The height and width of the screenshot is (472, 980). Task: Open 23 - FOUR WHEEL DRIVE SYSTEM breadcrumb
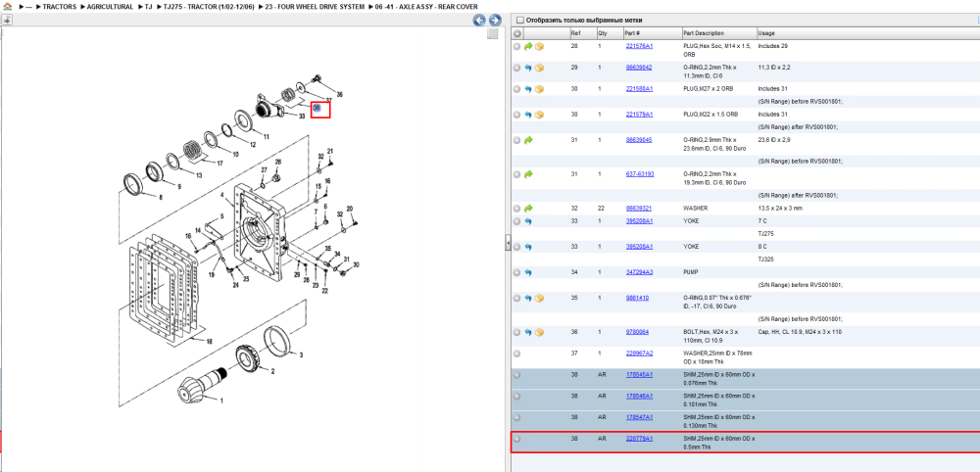click(313, 7)
